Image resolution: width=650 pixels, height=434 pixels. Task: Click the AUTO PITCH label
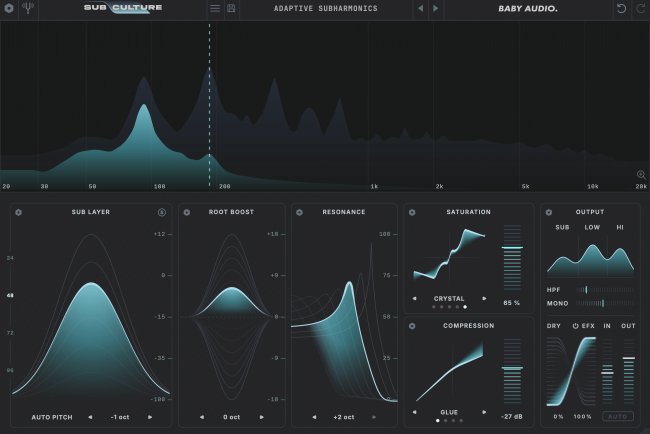point(52,417)
